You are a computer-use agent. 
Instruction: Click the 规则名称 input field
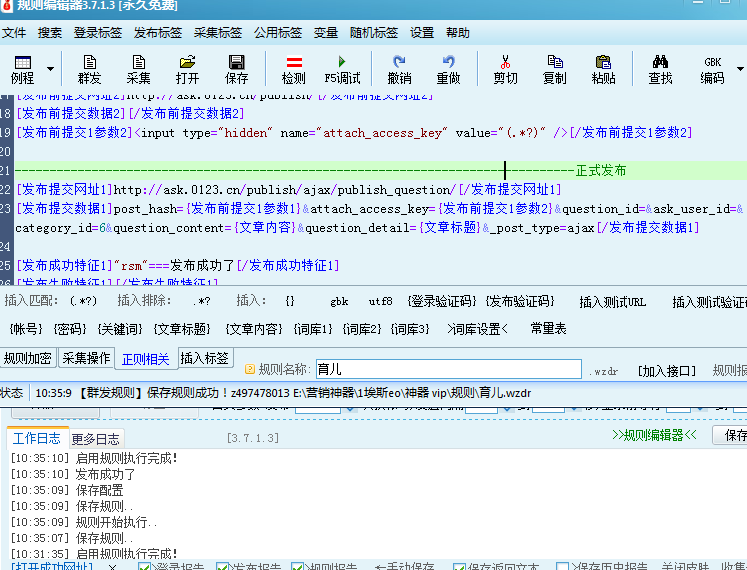[446, 370]
